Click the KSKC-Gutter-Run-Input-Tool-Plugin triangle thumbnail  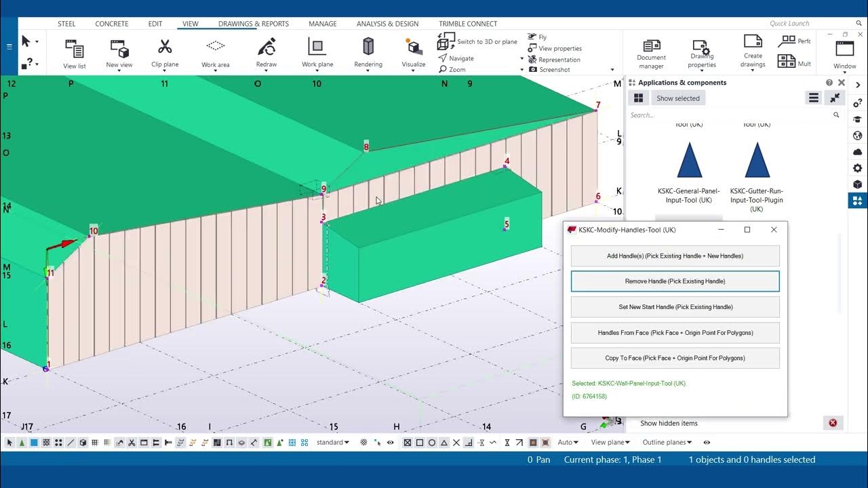click(x=757, y=160)
